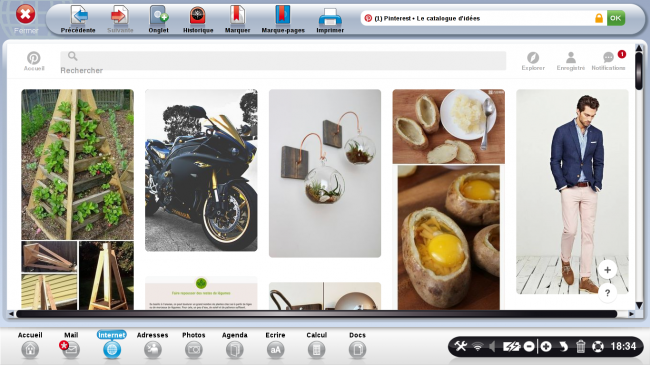Open a new tab with Onglet
This screenshot has width=650, height=365.
[x=158, y=19]
